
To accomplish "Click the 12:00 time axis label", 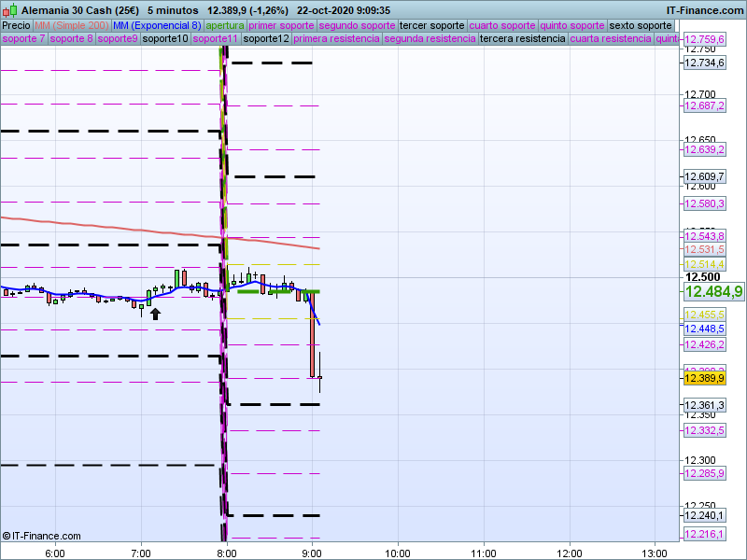I will [x=570, y=553].
